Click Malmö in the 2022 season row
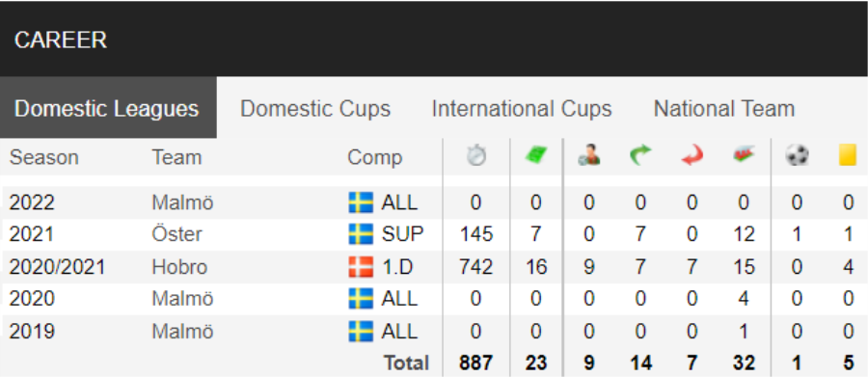The width and height of the screenshot is (868, 377). 182,202
